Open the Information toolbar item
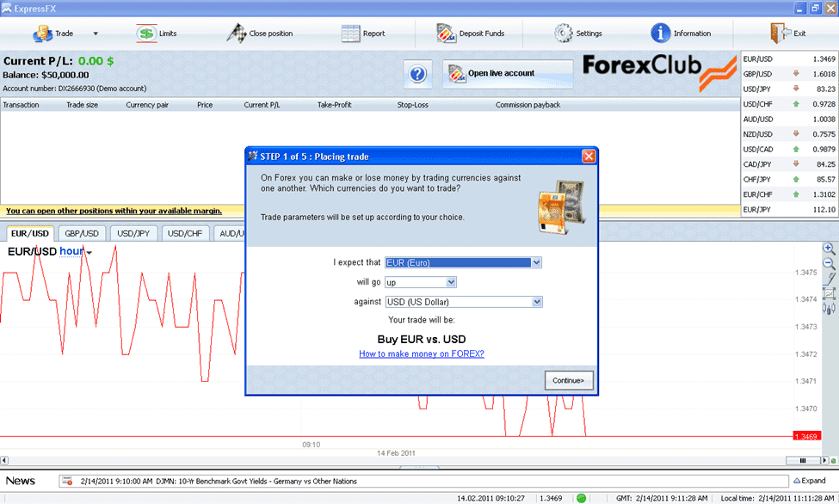 (681, 34)
